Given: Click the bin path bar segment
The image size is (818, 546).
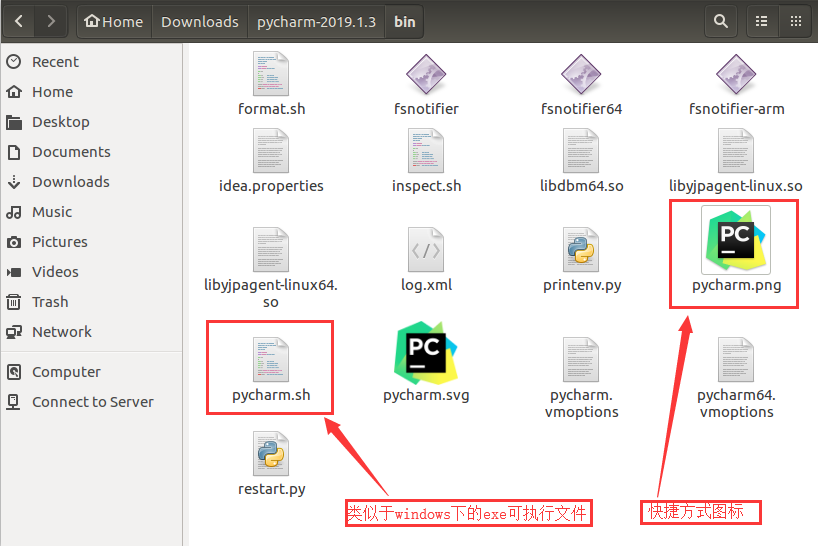Looking at the screenshot, I should 404,21.
